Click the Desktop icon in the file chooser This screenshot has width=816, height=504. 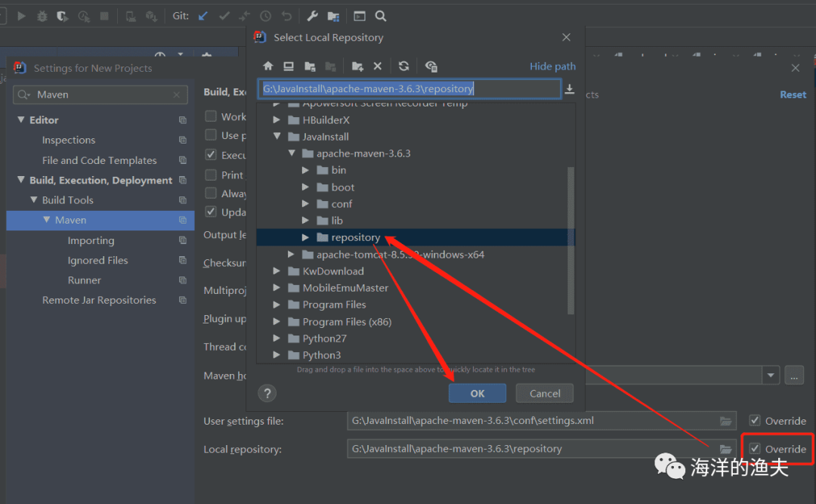(x=289, y=66)
